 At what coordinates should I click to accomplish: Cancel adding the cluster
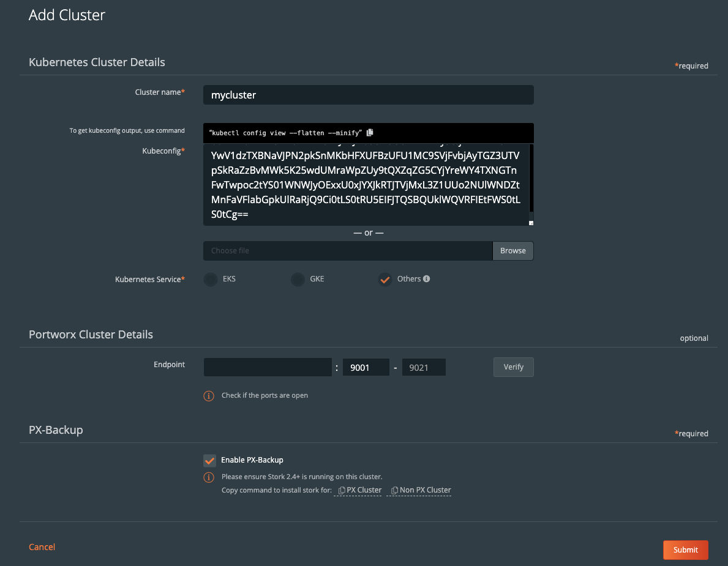pos(42,546)
